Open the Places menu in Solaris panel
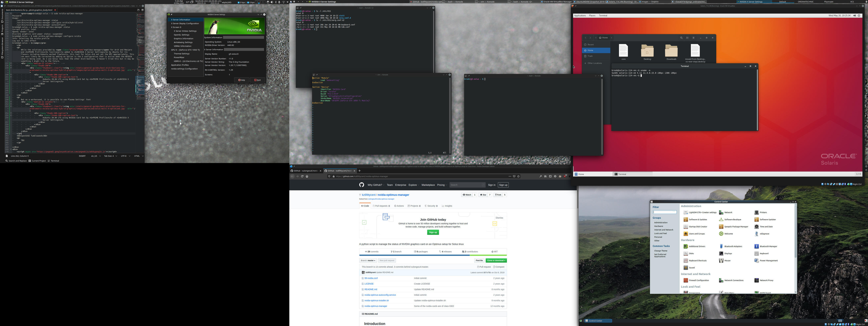868x326 pixels. coord(592,15)
